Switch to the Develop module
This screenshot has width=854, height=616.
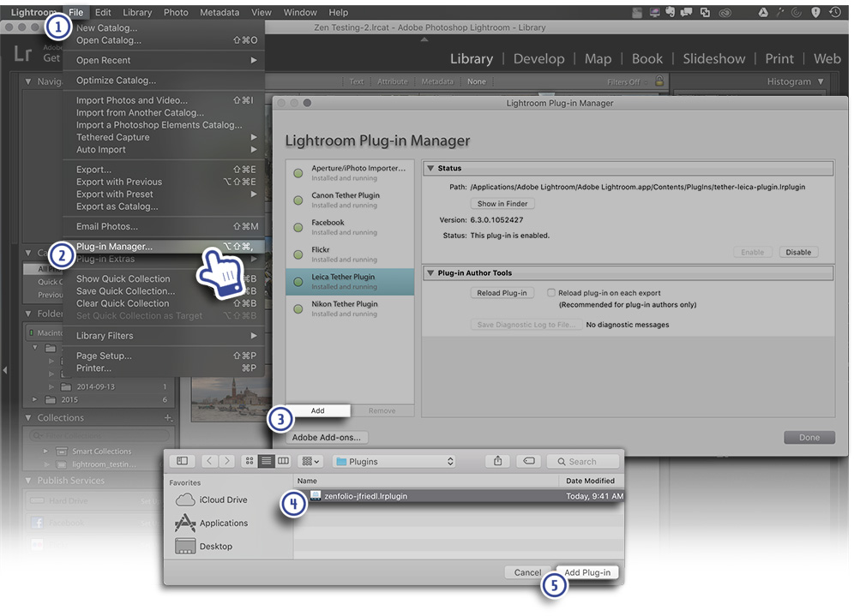point(538,58)
